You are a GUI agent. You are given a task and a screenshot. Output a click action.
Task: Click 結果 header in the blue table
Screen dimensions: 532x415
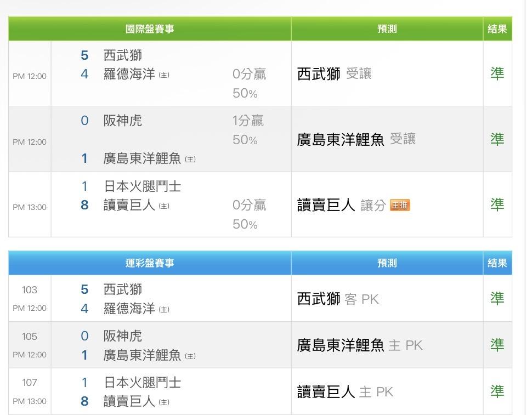coord(497,263)
